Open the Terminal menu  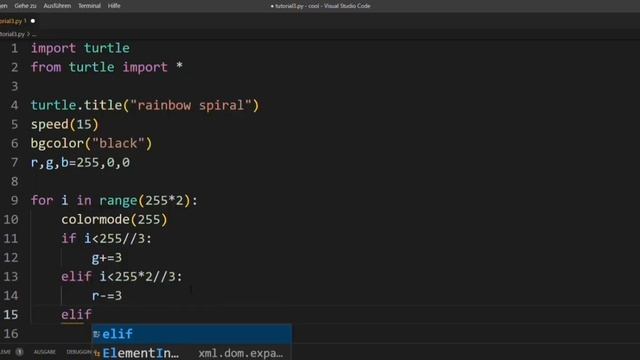point(89,6)
